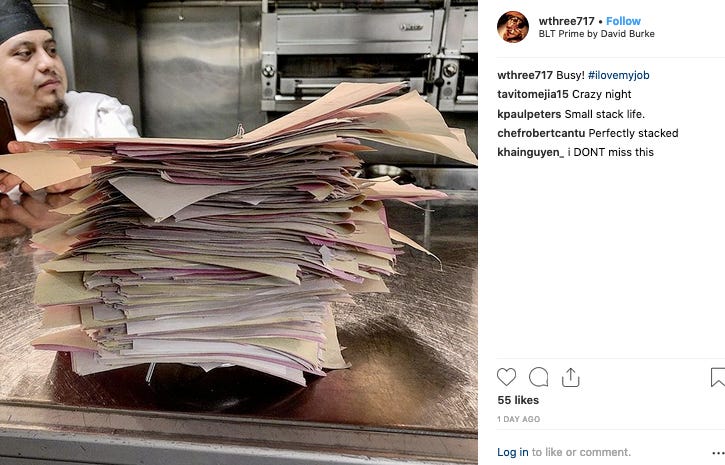
Task: Click Log in link to comment
Action: click(x=512, y=452)
